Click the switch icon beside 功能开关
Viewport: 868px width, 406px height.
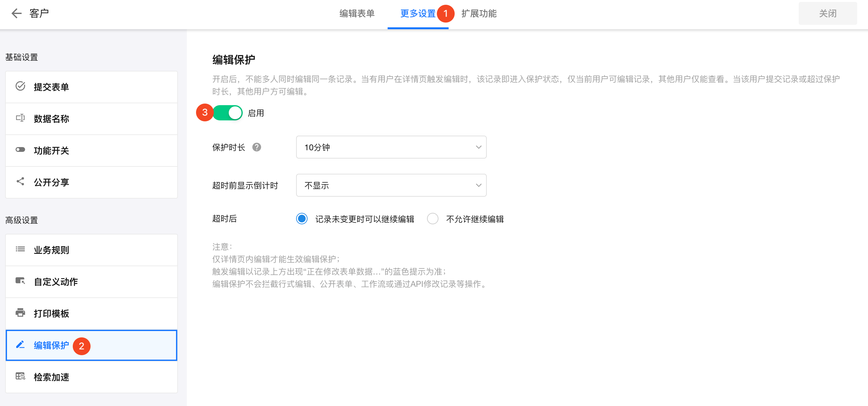click(20, 150)
